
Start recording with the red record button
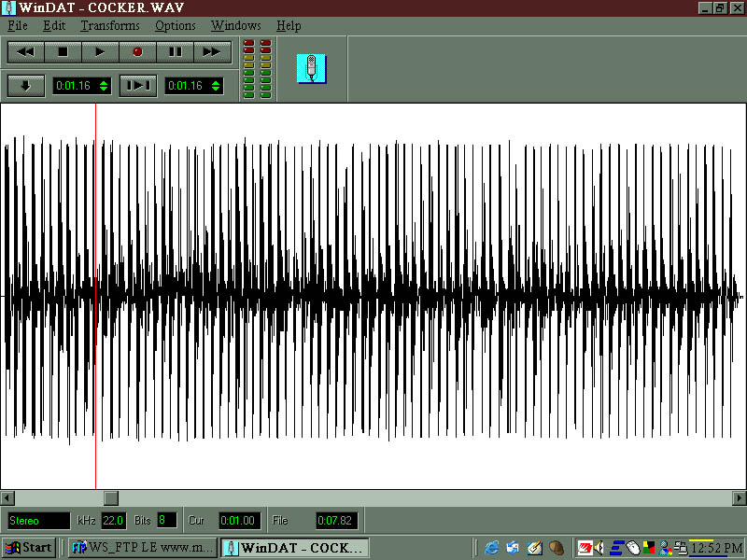pyautogui.click(x=137, y=51)
